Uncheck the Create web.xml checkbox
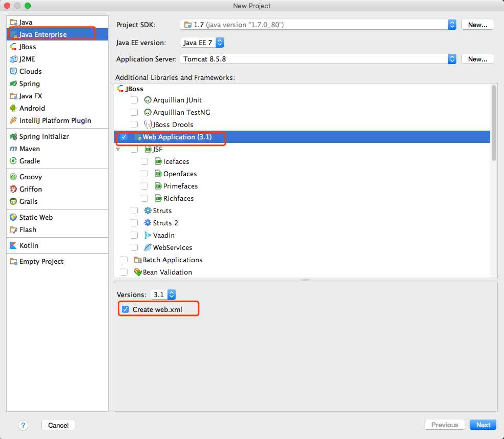The image size is (504, 439). (125, 309)
